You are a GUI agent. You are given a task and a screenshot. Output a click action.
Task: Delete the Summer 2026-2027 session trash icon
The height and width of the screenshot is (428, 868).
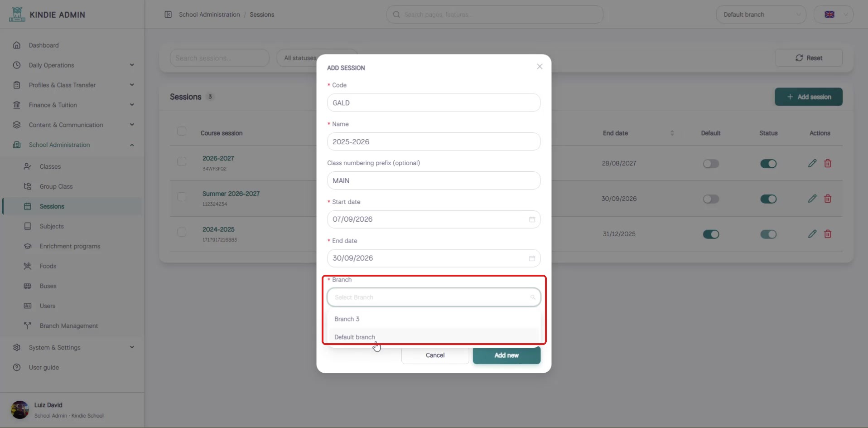tap(828, 199)
